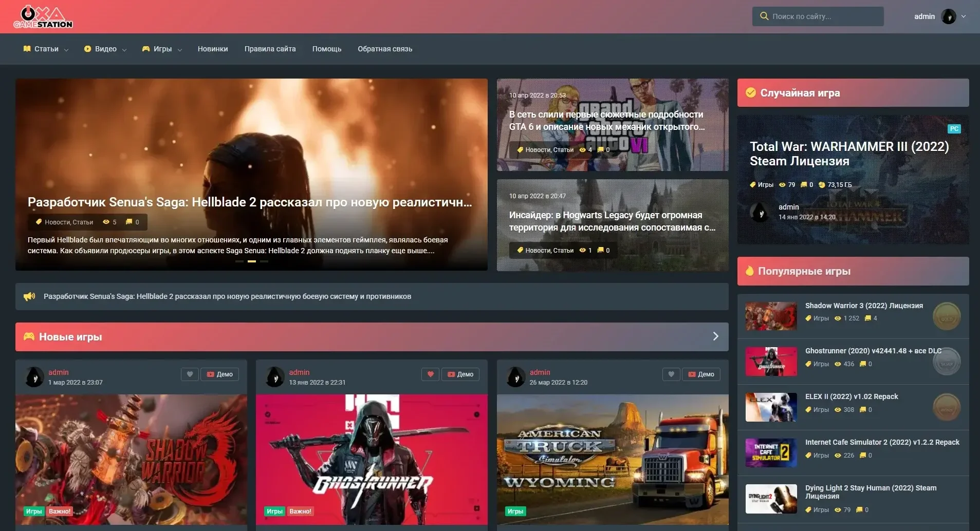Viewport: 980px width, 531px height.
Task: Click green Игры tag on Shadow Warrior card
Action: coord(34,511)
